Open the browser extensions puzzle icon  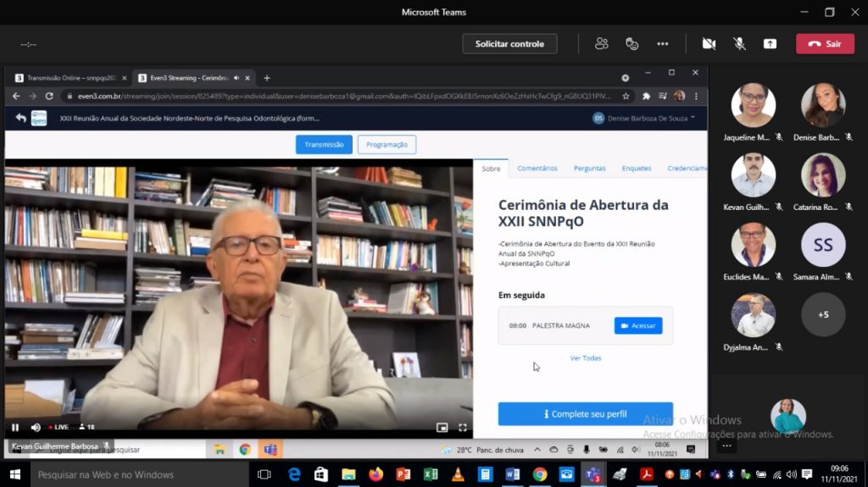[x=646, y=97]
